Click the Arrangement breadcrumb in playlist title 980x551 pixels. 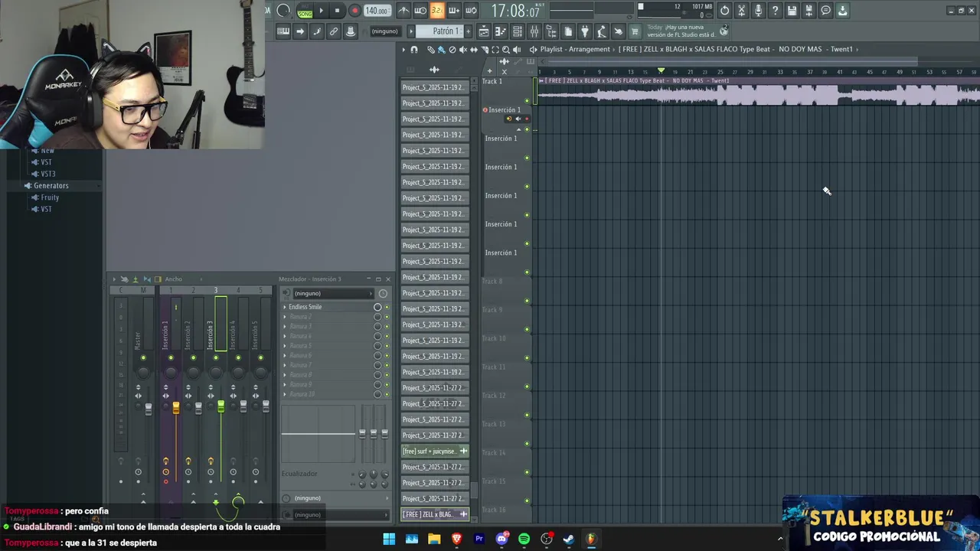click(x=590, y=49)
